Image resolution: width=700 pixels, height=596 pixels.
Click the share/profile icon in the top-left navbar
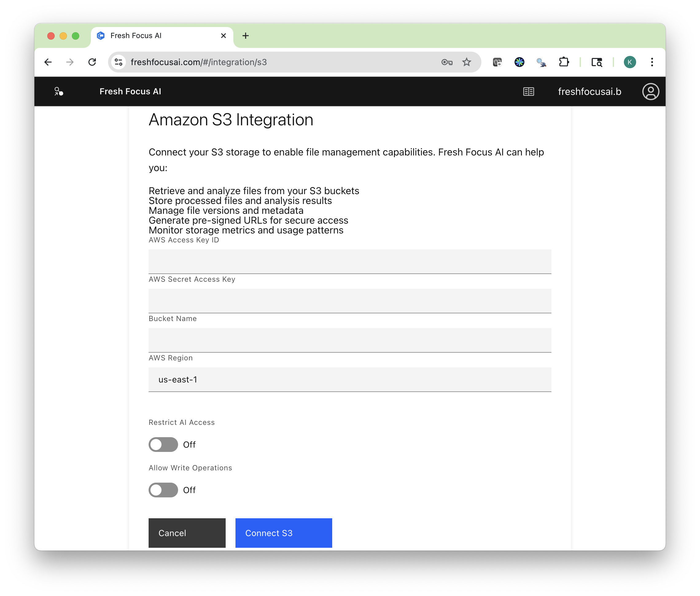(58, 91)
